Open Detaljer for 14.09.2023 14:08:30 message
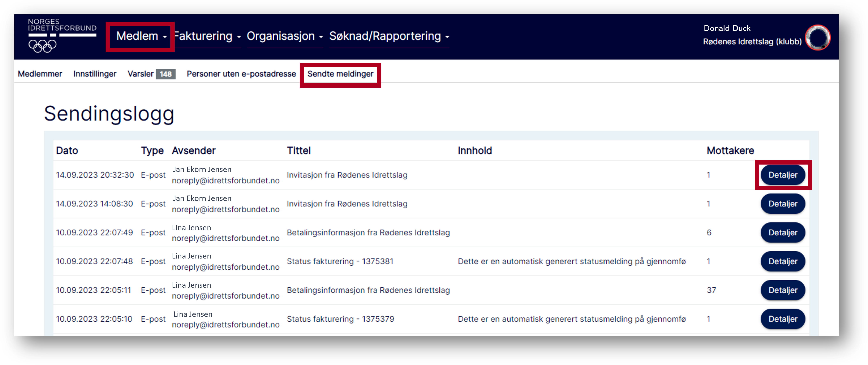The height and width of the screenshot is (365, 868). pos(783,204)
